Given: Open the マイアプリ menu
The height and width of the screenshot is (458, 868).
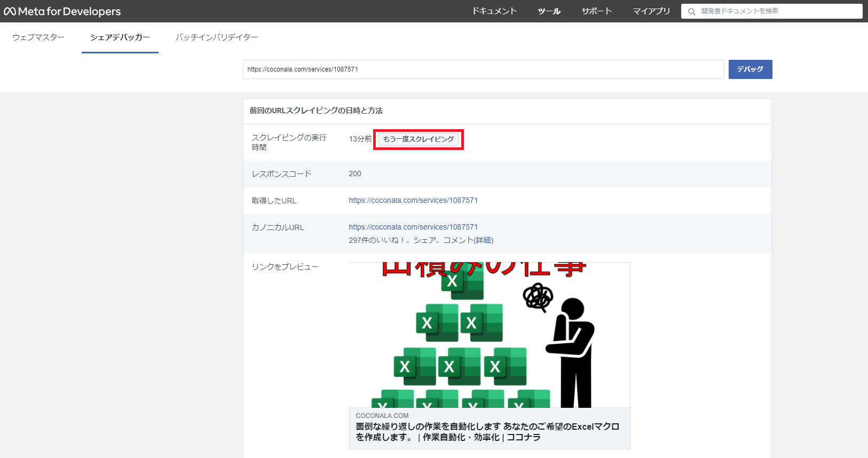Looking at the screenshot, I should (651, 11).
